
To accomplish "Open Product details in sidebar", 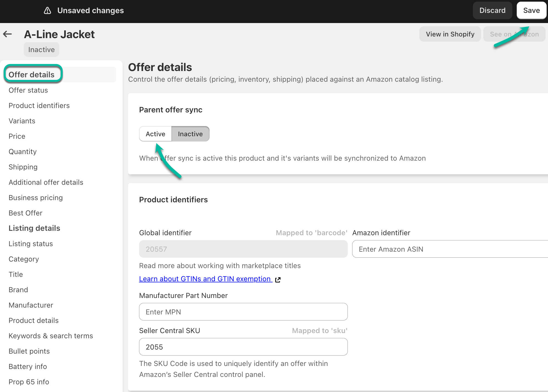I will tap(34, 320).
